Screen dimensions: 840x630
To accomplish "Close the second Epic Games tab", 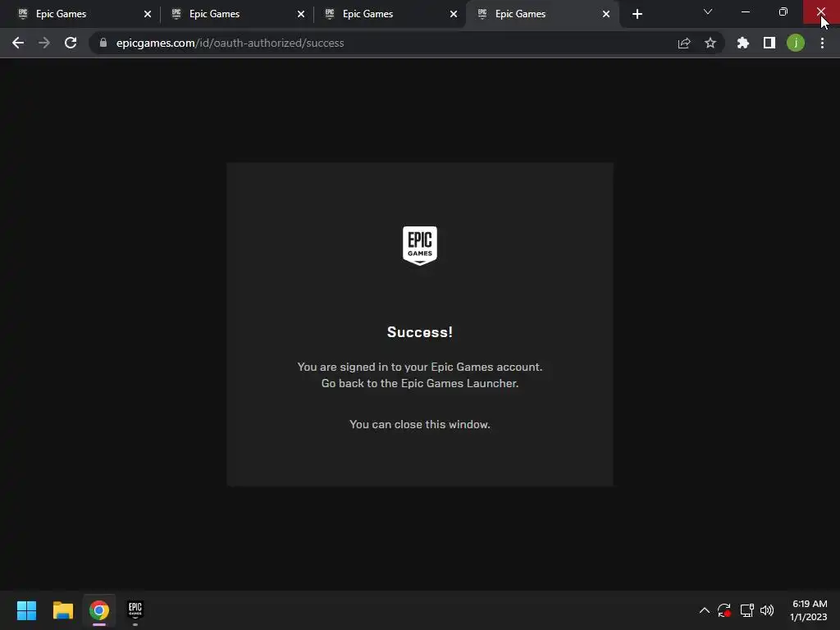I will (300, 14).
